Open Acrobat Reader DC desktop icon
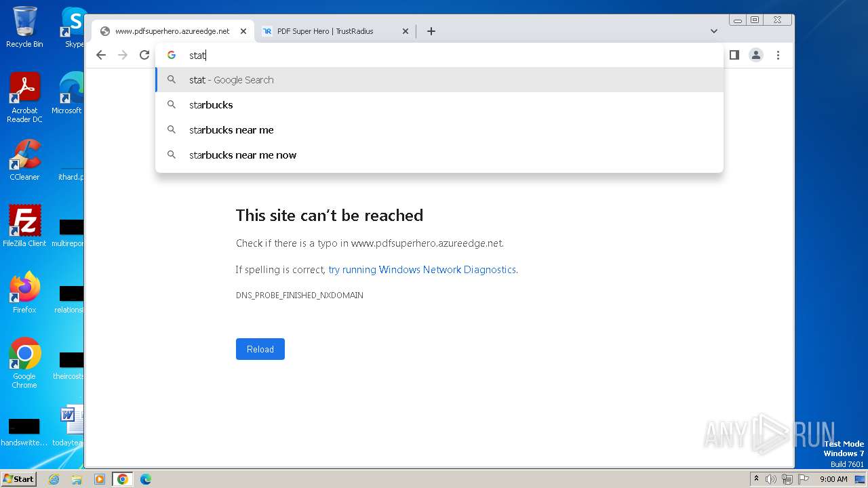868x488 pixels. click(24, 98)
